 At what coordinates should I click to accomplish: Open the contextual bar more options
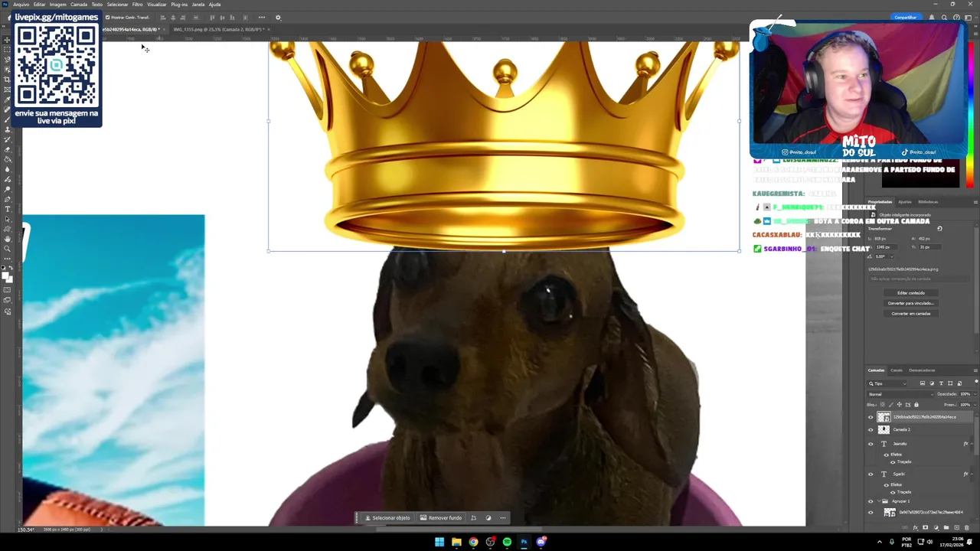click(503, 518)
